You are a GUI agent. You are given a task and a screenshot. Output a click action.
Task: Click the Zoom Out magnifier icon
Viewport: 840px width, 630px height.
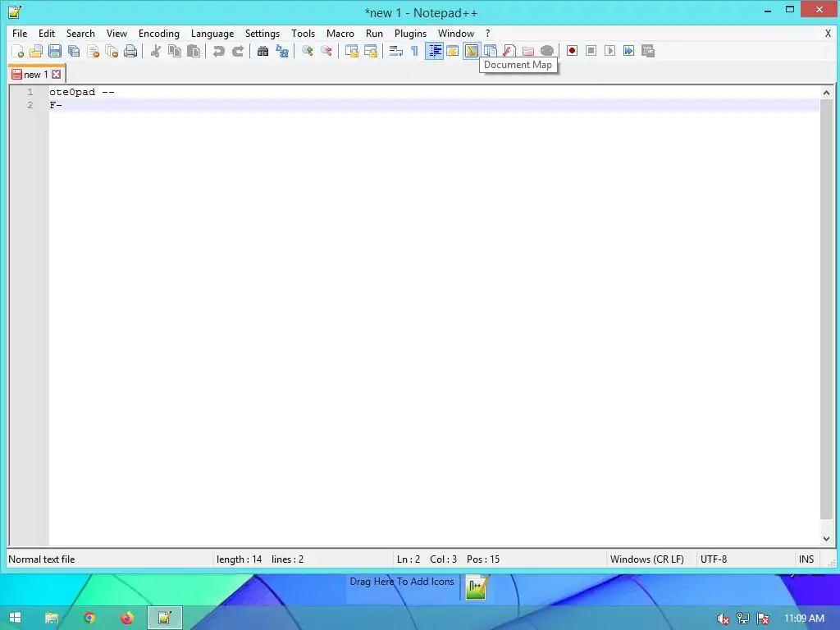coord(326,51)
